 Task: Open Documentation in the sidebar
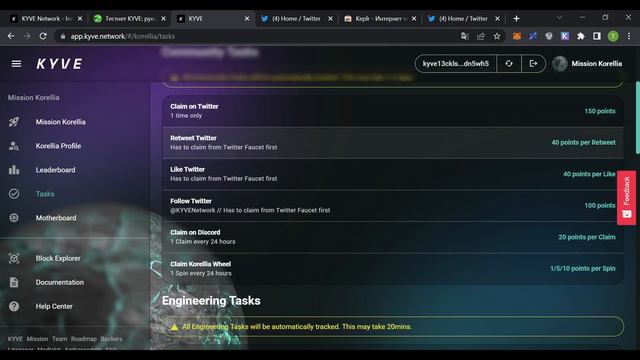click(60, 282)
